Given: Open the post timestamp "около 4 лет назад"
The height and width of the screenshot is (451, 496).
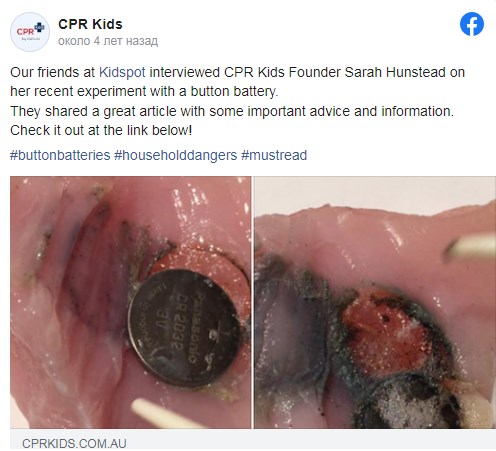Looking at the screenshot, I should (x=108, y=41).
